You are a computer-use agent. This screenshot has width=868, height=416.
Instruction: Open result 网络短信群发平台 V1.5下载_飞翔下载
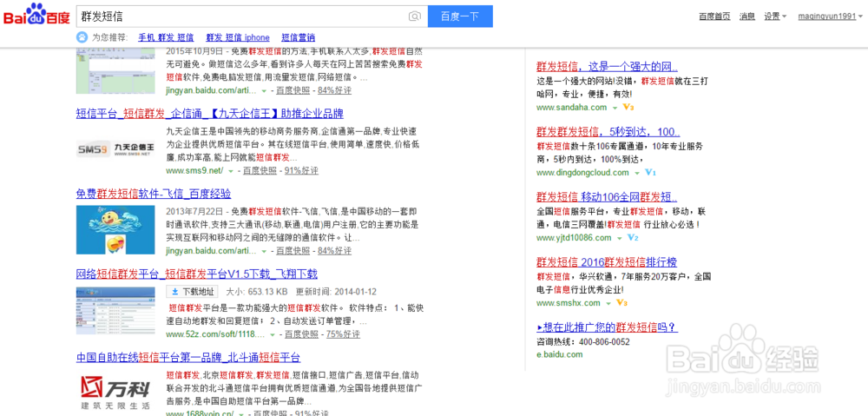pyautogui.click(x=196, y=274)
